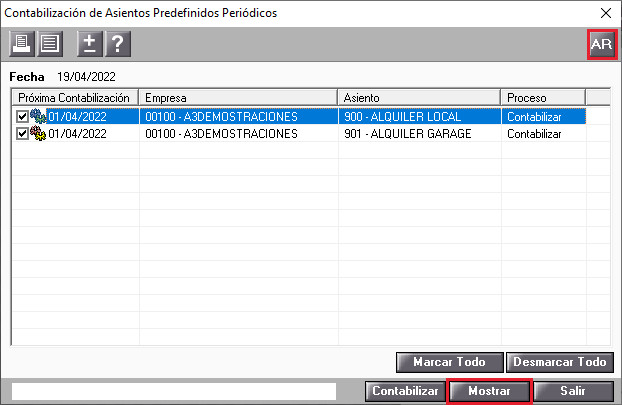Click the status text field at bottom
This screenshot has width=622, height=405.
(x=174, y=391)
